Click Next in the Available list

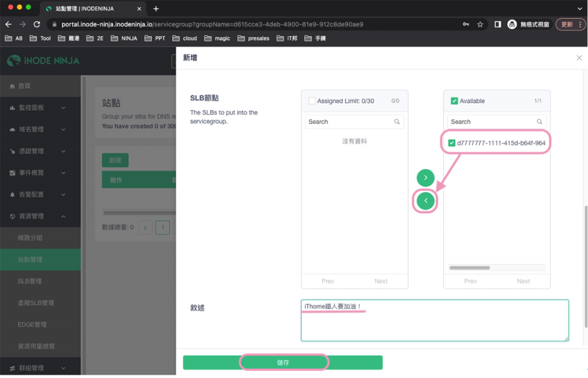point(524,281)
